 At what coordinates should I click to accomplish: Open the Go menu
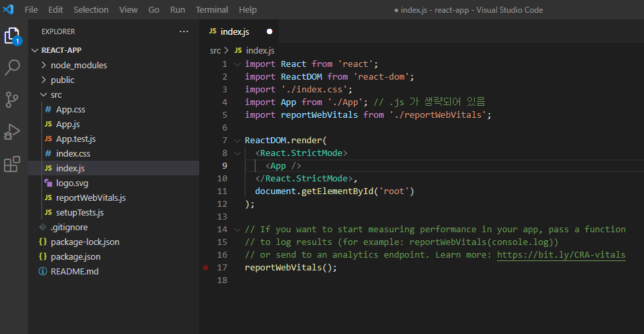pyautogui.click(x=154, y=9)
